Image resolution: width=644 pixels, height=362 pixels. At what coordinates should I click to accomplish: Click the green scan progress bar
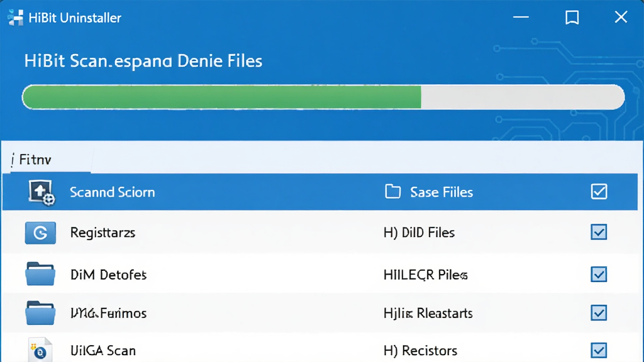[323, 97]
